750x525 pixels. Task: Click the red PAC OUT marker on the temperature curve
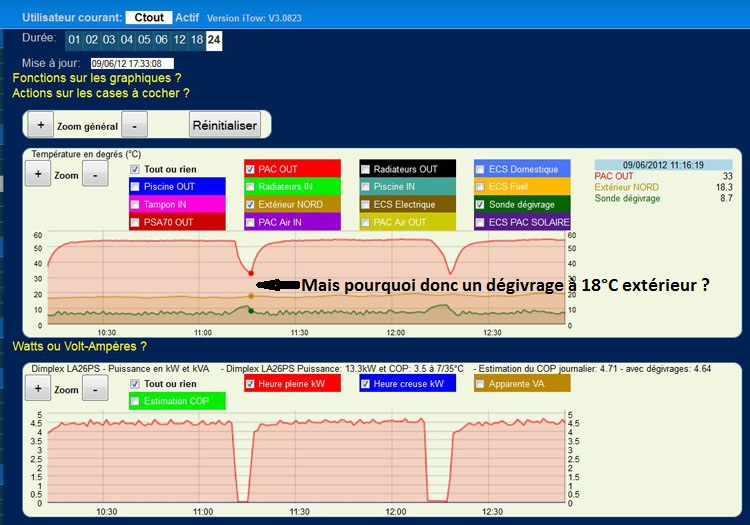pos(251,273)
